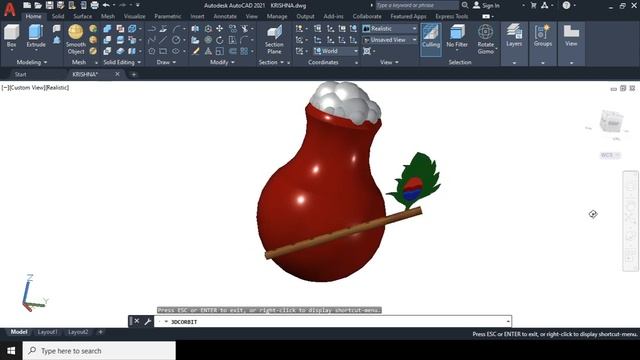Select the Box solid tool
The image size is (640, 360).
click(x=11, y=36)
